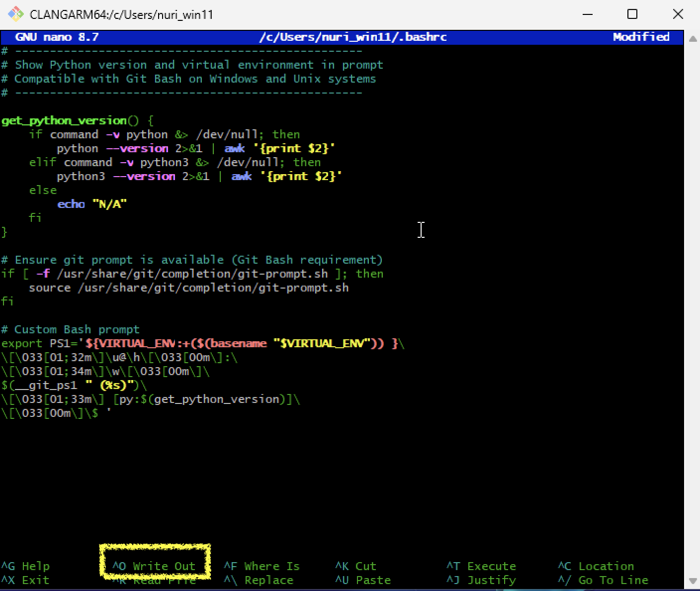
Task: Click the GNU nano 8.7 title text
Action: 57,37
